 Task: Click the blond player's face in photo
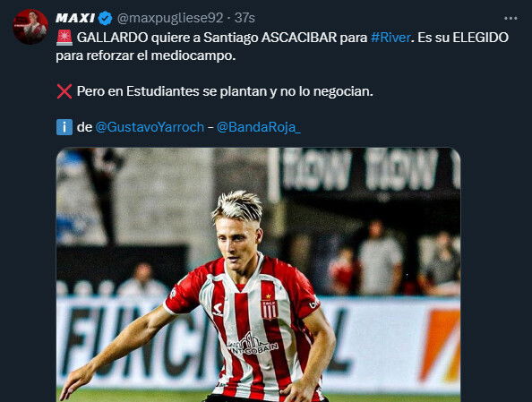(x=238, y=242)
